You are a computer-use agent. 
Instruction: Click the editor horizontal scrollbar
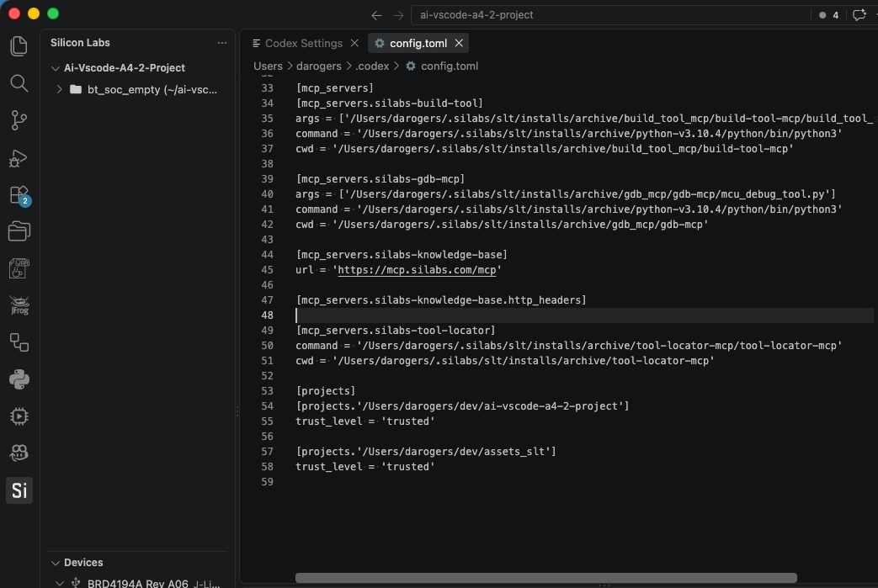pos(546,578)
